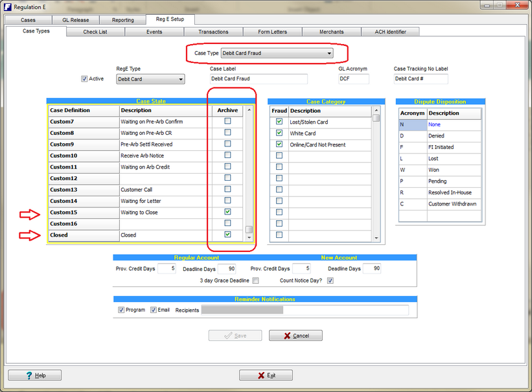Click the GL Acronym field showing DCF

coord(353,79)
